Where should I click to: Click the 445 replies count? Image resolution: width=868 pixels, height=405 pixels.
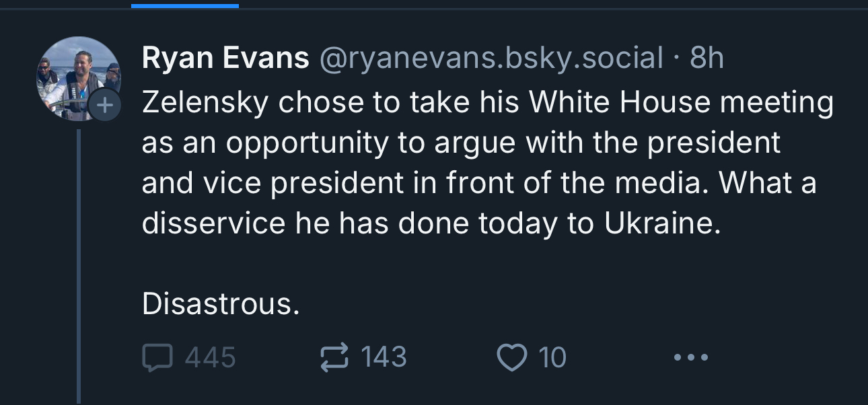[210, 357]
